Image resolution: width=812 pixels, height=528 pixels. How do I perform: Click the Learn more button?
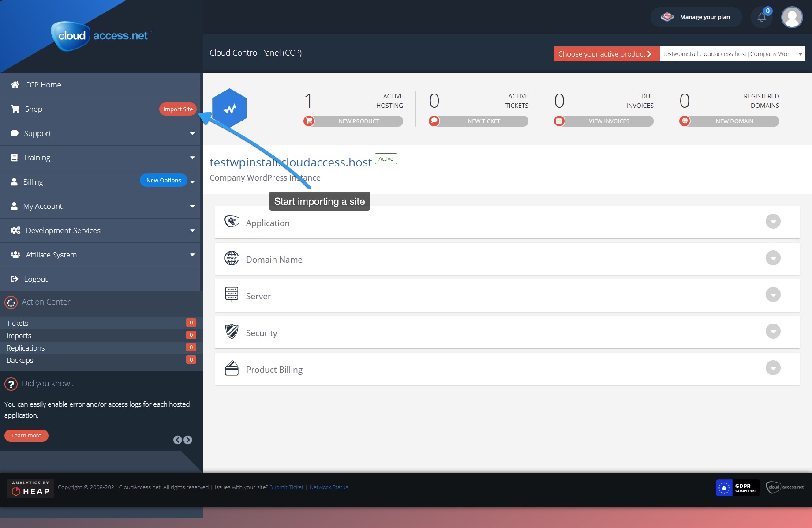pos(26,436)
